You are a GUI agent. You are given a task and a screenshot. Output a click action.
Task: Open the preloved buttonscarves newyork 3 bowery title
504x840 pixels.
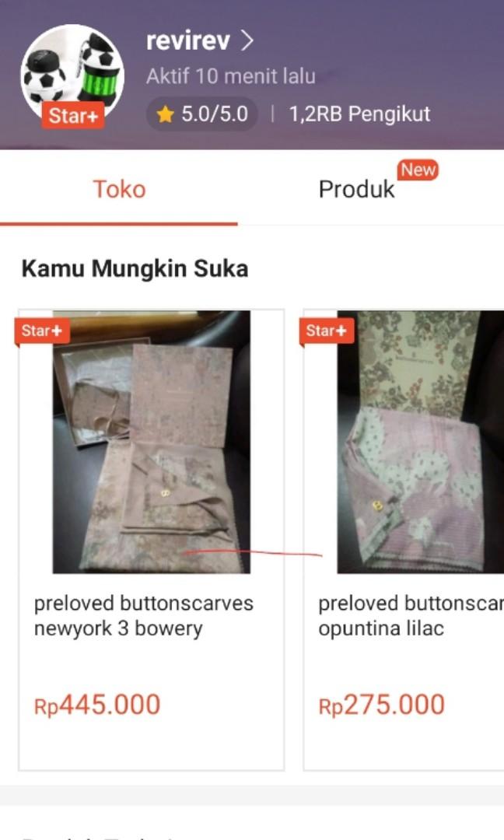pyautogui.click(x=144, y=615)
